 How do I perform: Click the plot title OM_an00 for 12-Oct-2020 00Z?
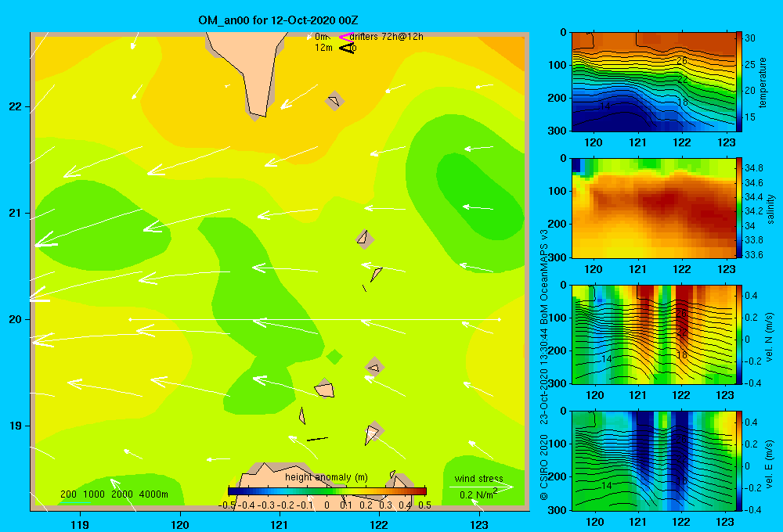coord(278,20)
